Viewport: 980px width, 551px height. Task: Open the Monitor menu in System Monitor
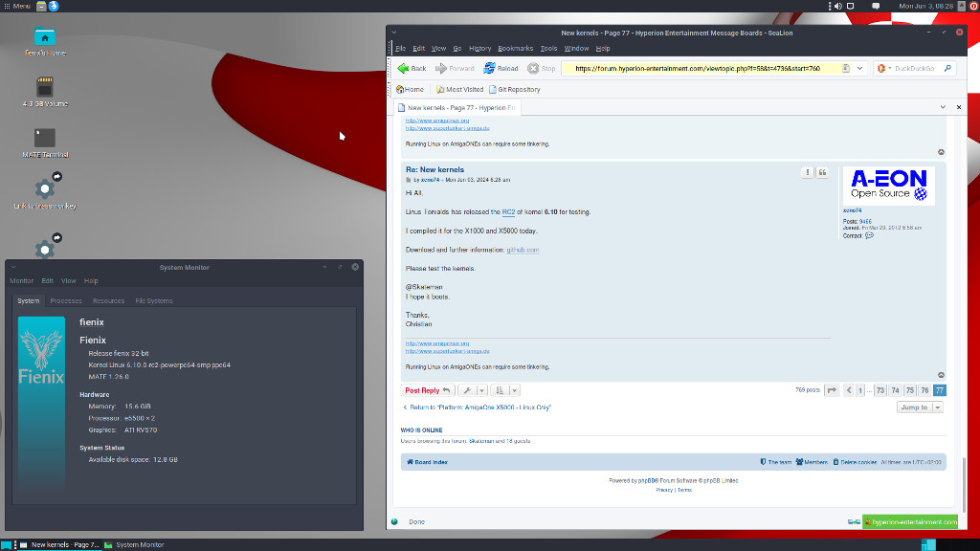[21, 281]
